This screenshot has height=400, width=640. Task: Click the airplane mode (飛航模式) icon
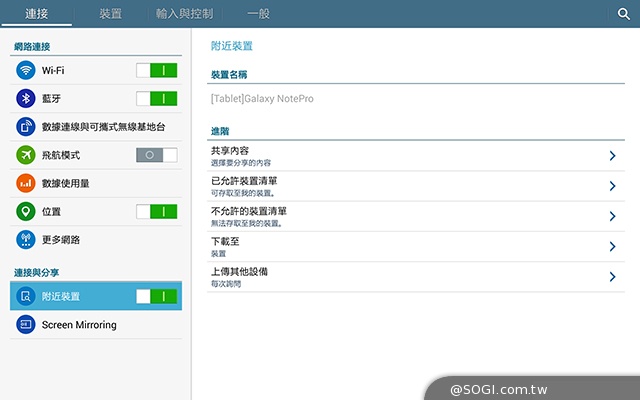click(25, 155)
